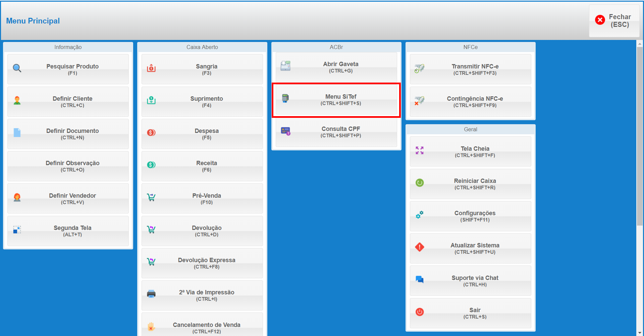This screenshot has height=336, width=644.
Task: Click the printer icon for 2ª Via de Impressão
Action: click(151, 294)
